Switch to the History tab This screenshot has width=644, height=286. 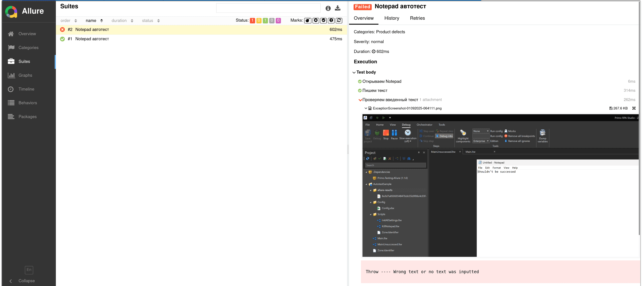(392, 18)
